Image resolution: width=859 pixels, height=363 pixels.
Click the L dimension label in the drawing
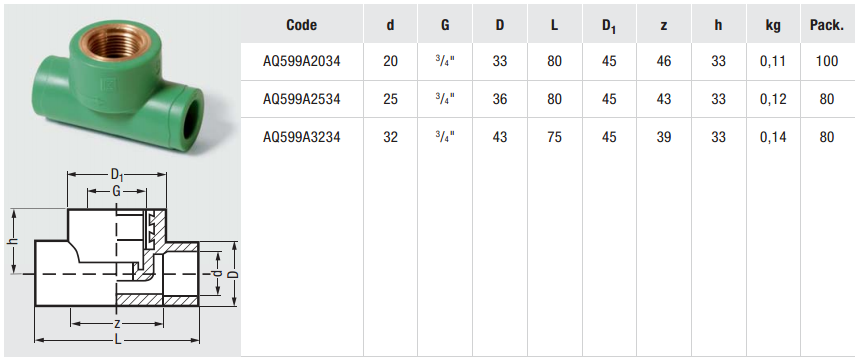coord(118,340)
